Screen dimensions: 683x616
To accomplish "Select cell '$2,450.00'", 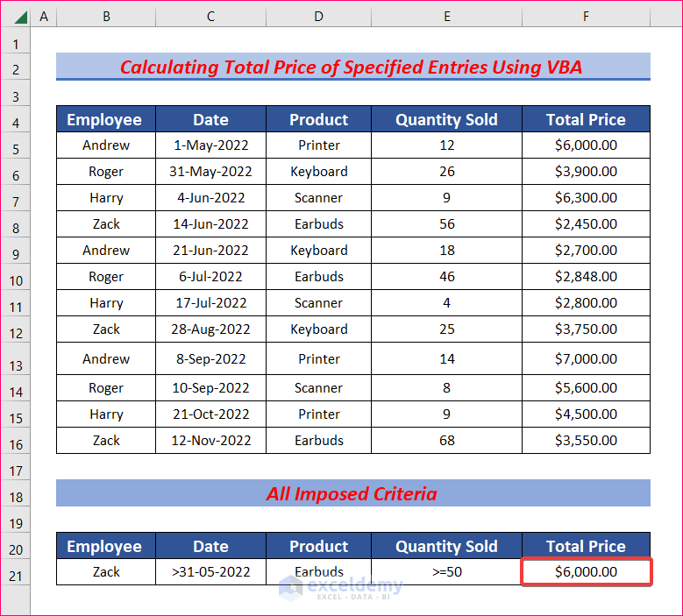I will pyautogui.click(x=586, y=223).
